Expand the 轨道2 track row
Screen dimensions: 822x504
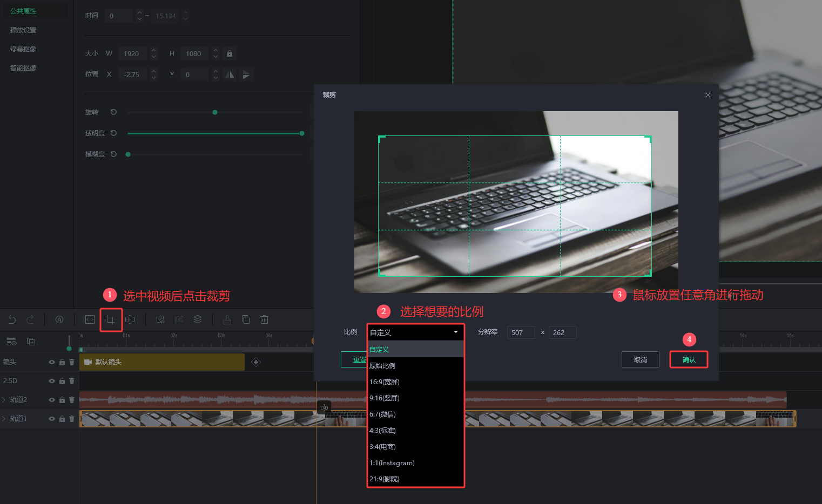4,400
